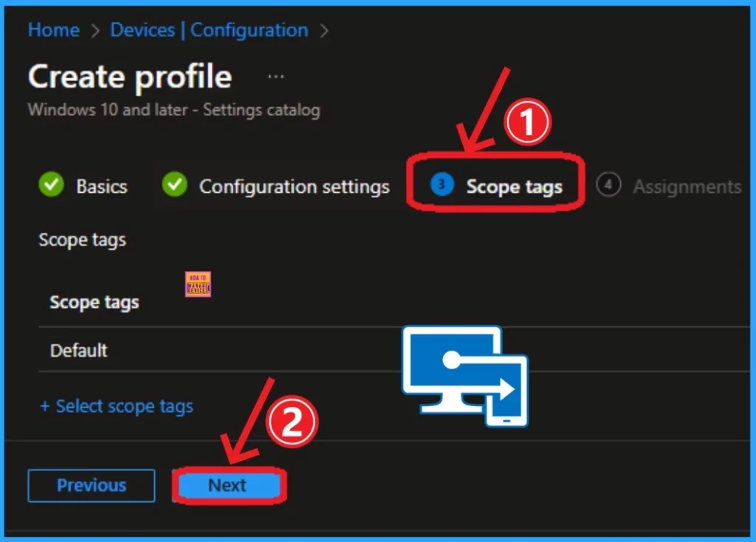Click the chevron after Devices | Configuration breadcrumb
756x542 pixels.
[325, 31]
